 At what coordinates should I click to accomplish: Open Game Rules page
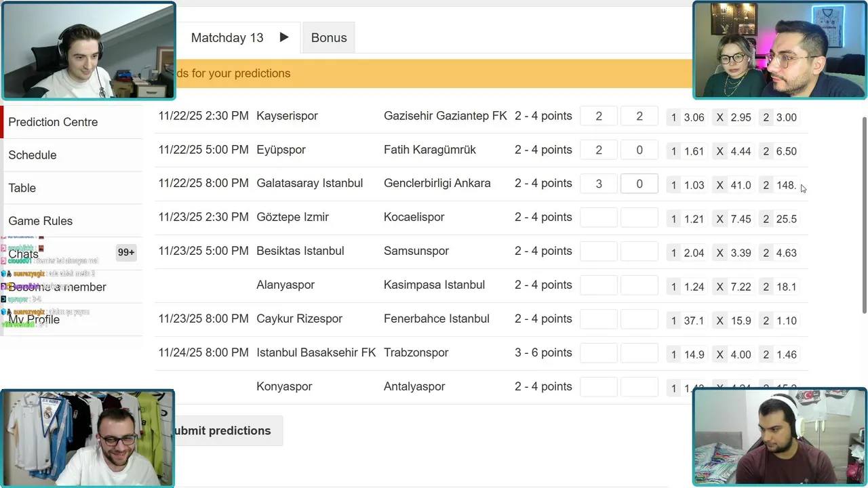[x=41, y=221]
